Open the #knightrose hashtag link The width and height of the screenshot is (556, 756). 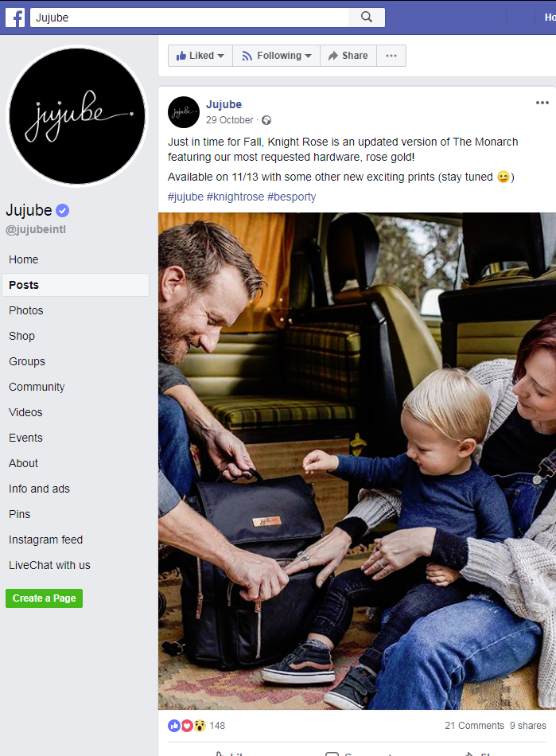[235, 197]
